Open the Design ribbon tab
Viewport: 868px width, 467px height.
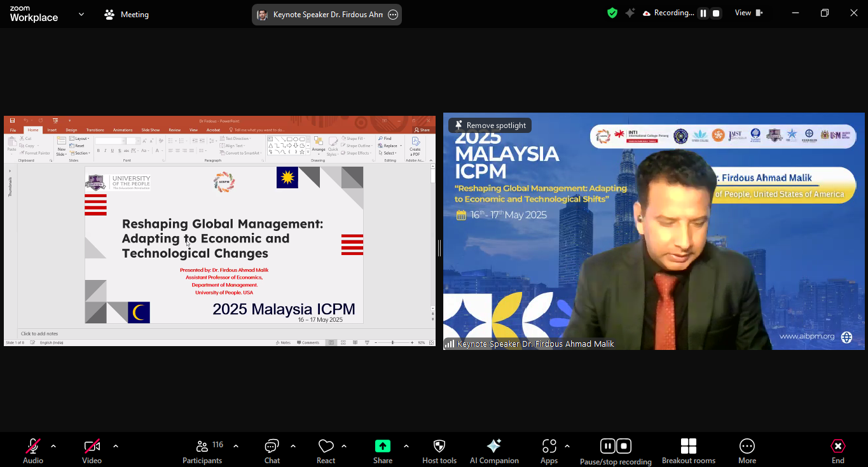[x=71, y=130]
